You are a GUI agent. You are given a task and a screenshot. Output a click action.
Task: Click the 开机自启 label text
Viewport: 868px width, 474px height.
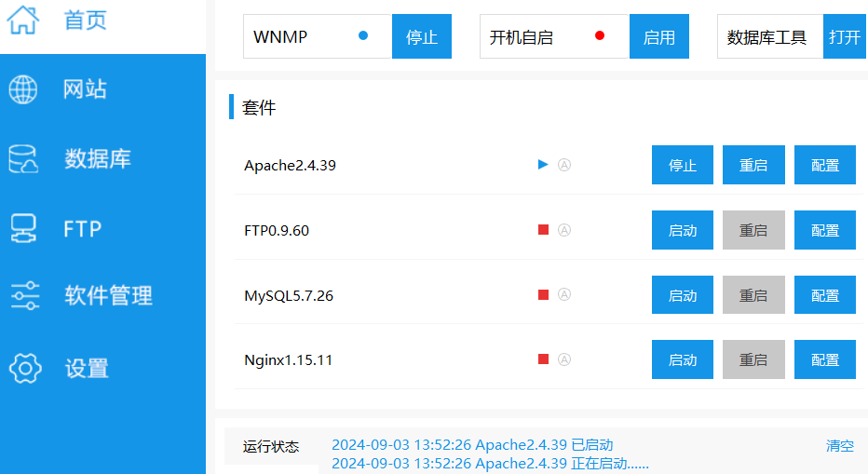point(522,37)
